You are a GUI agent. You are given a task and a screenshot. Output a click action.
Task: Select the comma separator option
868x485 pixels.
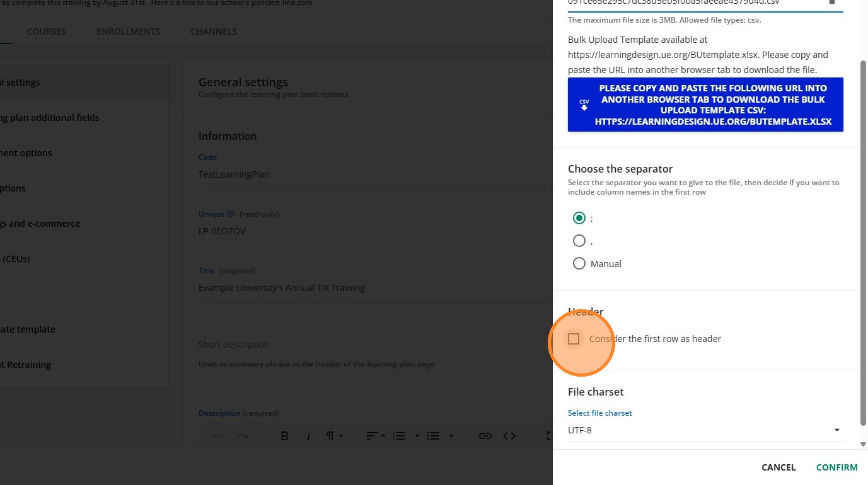tap(579, 241)
